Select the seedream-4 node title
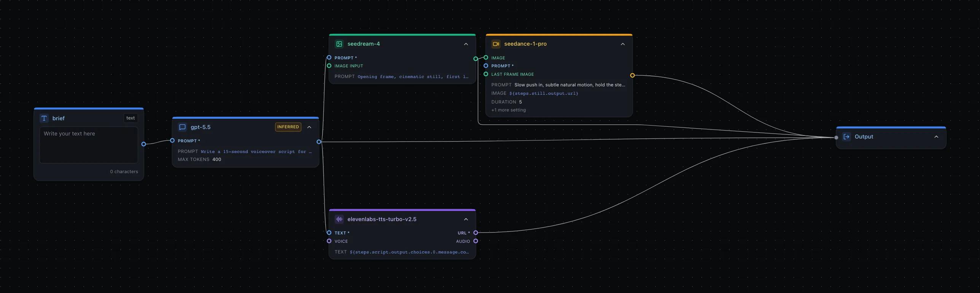980x293 pixels. point(363,44)
